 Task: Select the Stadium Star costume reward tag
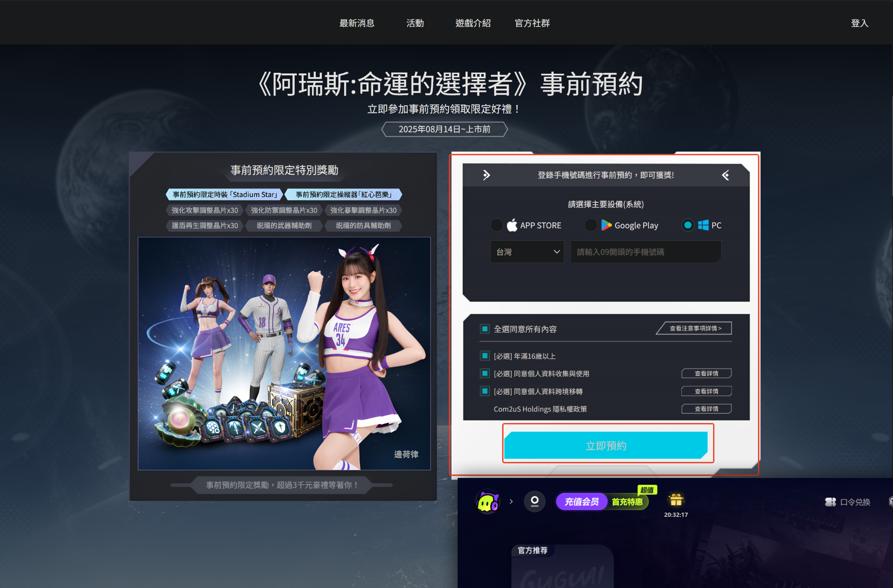pos(225,194)
